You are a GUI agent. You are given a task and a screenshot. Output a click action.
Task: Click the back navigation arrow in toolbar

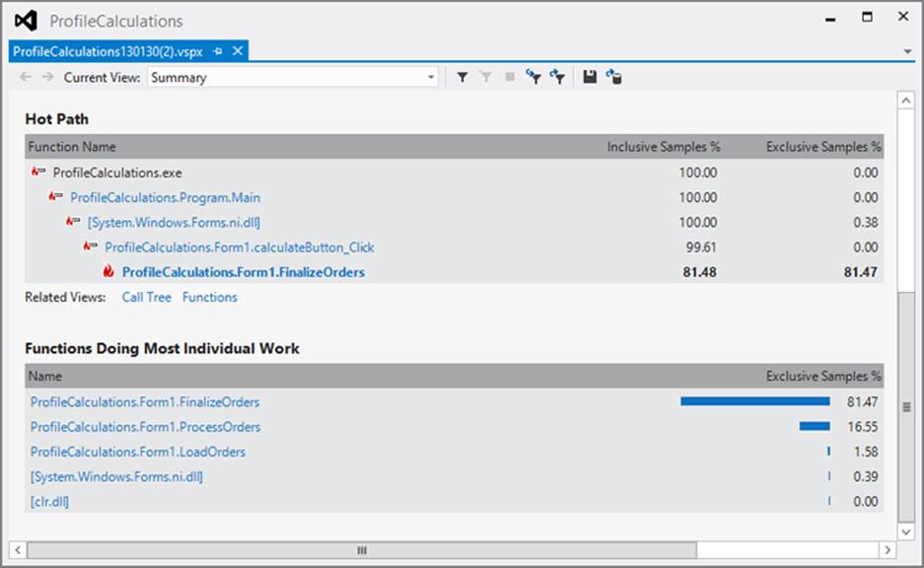26,77
